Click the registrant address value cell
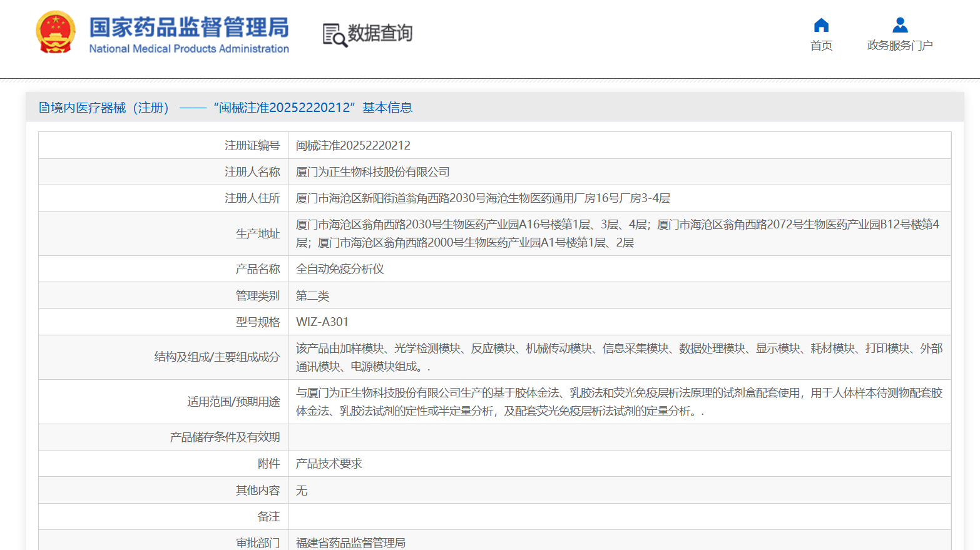 tap(620, 198)
